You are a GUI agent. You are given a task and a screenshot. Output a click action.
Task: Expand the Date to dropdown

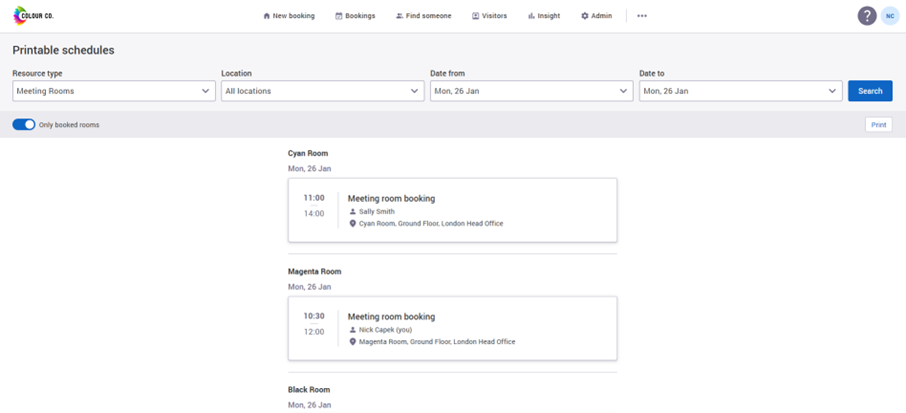[x=741, y=91]
